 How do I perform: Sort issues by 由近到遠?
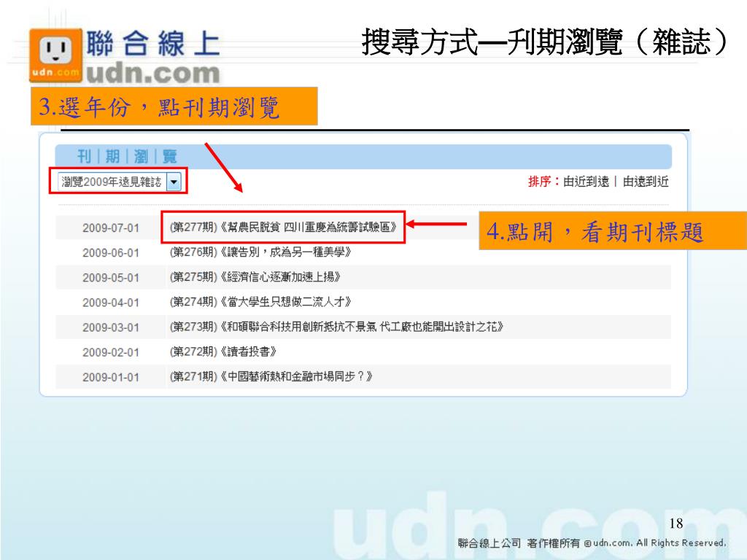pos(586,182)
